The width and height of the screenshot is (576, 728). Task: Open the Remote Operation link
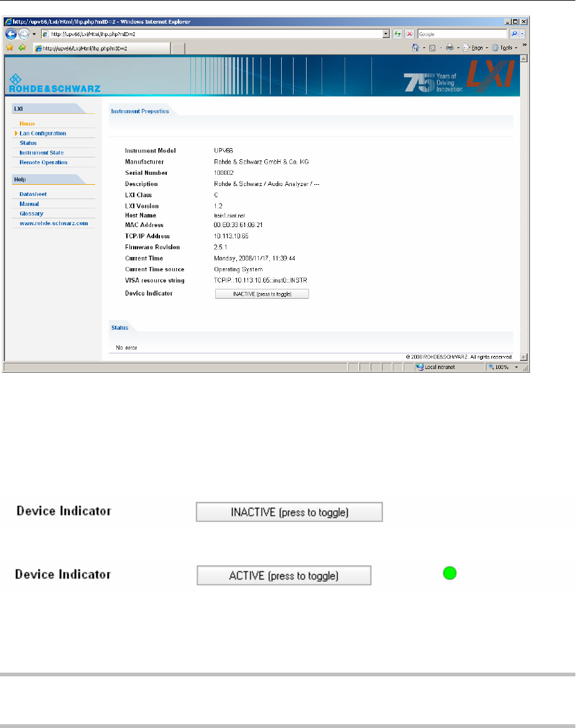(43, 162)
